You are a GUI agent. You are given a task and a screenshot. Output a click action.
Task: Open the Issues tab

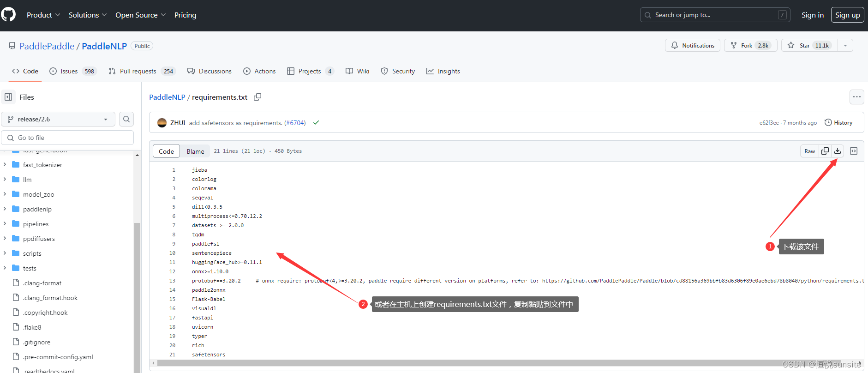(73, 71)
